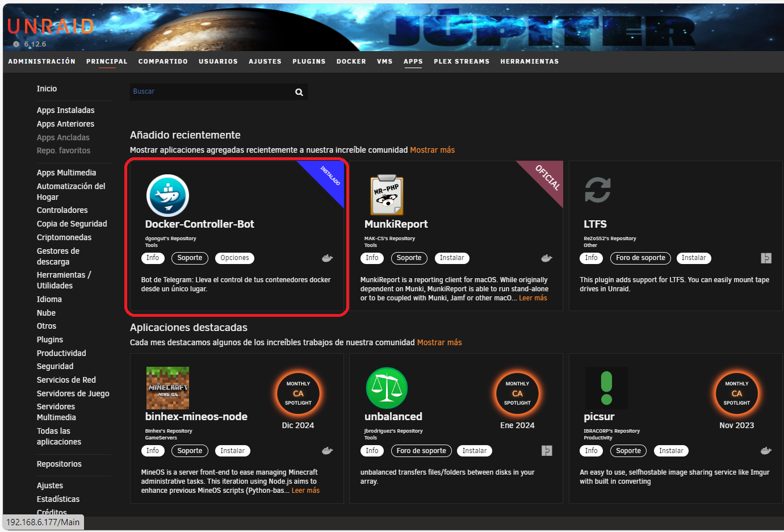Viewport: 784px width, 532px height.
Task: Select Gestores de descarga category
Action: (58, 256)
